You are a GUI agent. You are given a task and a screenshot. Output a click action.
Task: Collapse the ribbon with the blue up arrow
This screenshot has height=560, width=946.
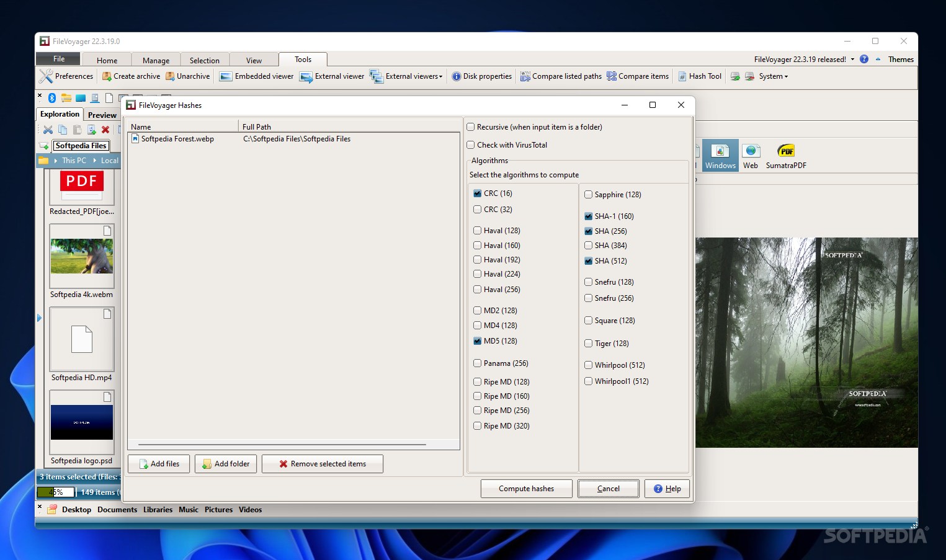pyautogui.click(x=878, y=60)
